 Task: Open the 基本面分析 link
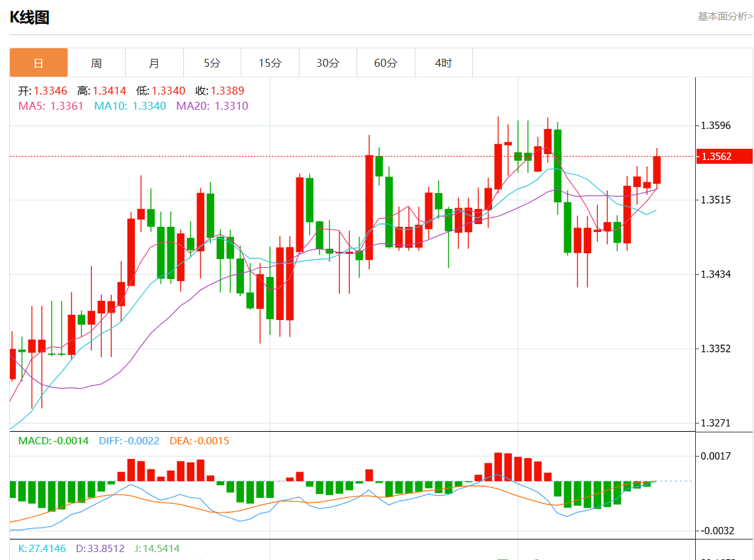click(x=725, y=17)
